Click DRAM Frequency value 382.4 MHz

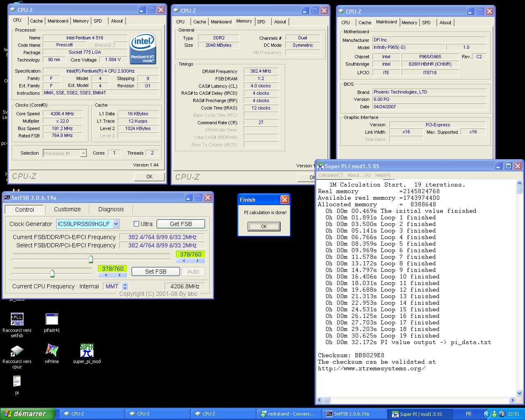coord(261,71)
